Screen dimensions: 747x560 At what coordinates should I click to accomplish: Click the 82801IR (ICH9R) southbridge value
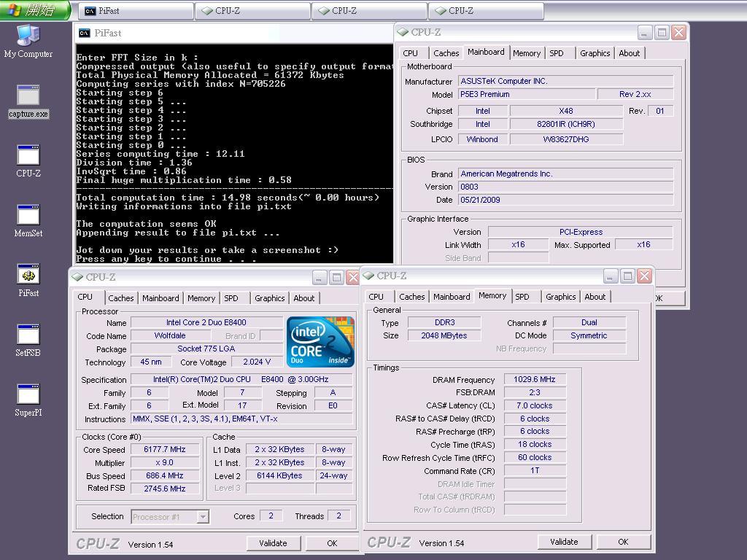[x=566, y=124]
